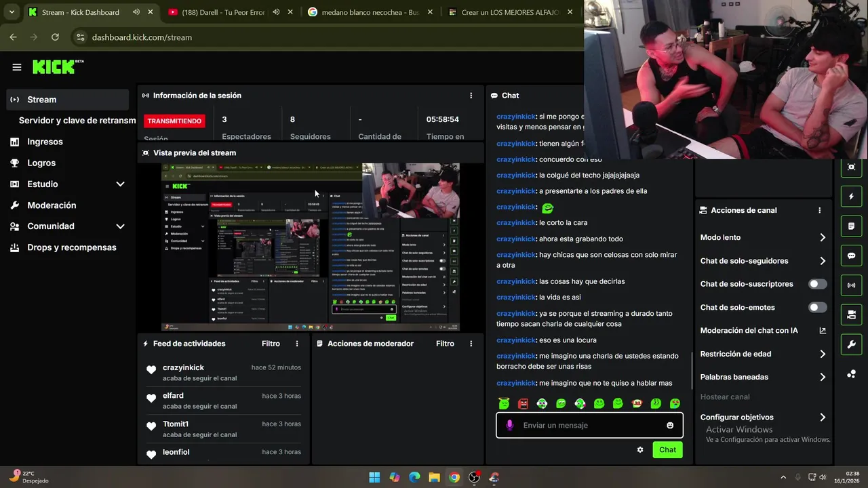This screenshot has height=488, width=868.
Task: Open the emoji picker in message box
Action: (670, 425)
